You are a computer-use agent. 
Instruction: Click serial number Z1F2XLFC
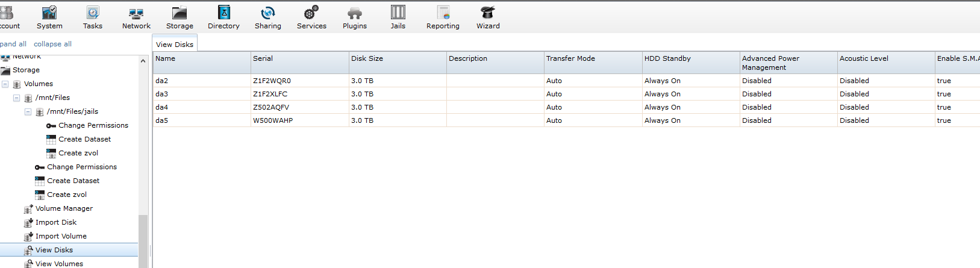point(270,94)
